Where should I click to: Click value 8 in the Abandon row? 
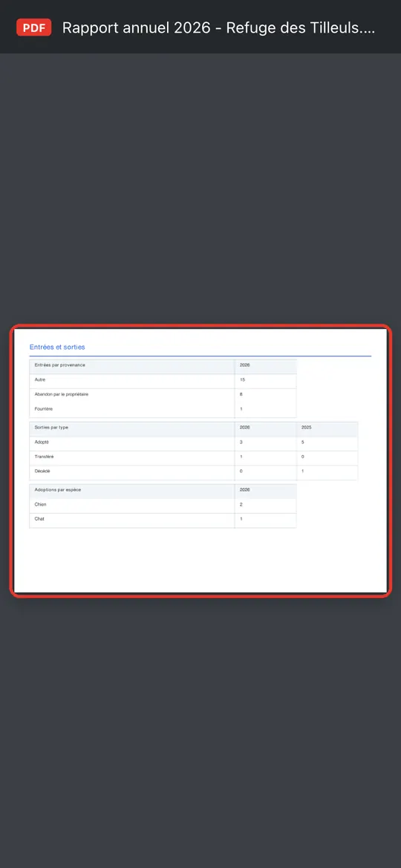coord(241,394)
